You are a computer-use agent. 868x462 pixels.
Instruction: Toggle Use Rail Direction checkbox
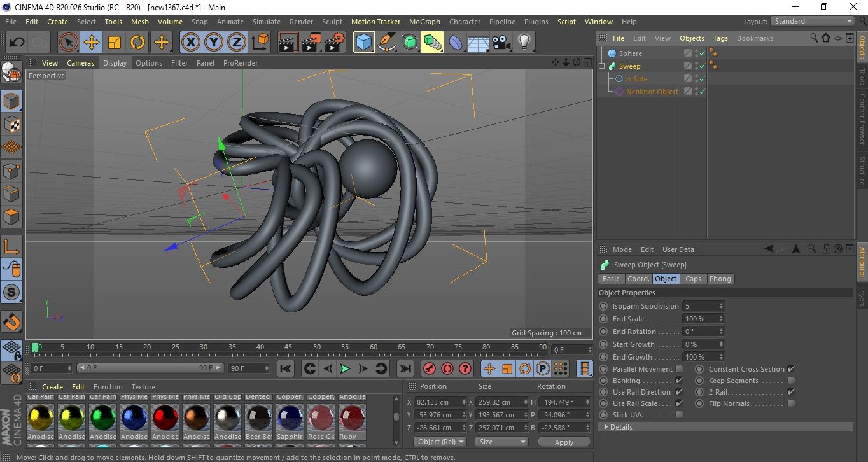pos(679,392)
